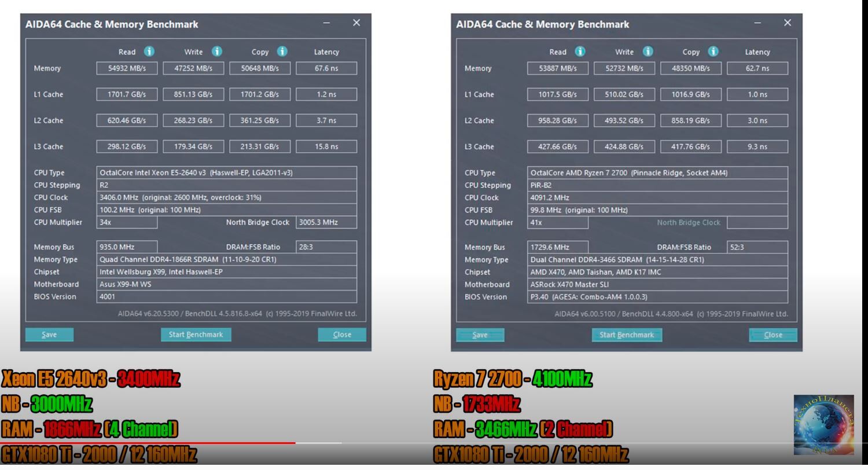Click CPU FSB 99.8 MHz field
This screenshot has width=868, height=470.
coord(658,210)
